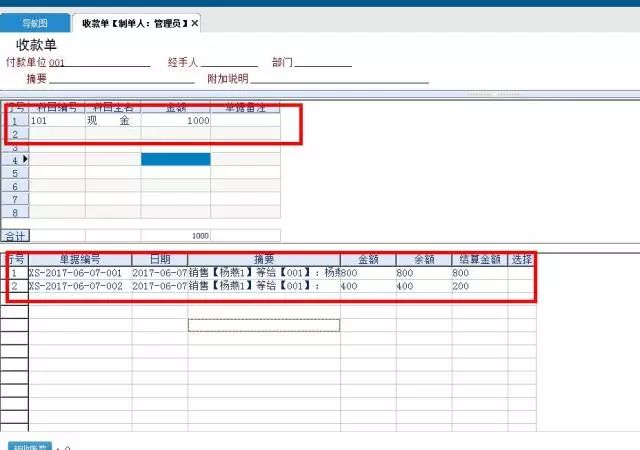Click the 附加说明 input field

(x=339, y=78)
